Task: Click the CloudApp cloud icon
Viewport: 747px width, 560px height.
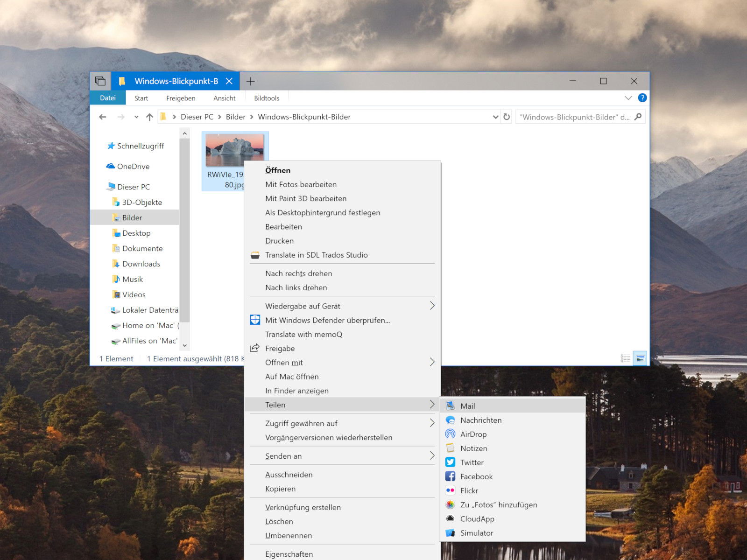Action: click(x=450, y=518)
